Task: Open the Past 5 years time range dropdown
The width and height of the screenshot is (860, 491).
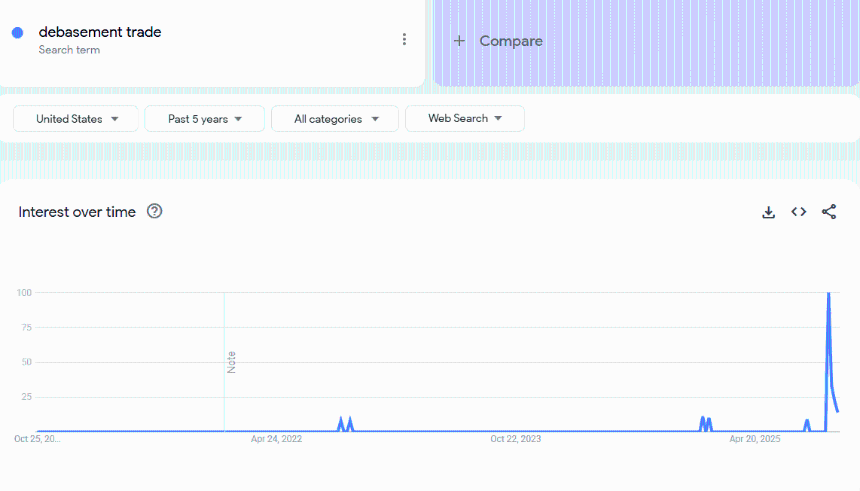Action: point(204,119)
